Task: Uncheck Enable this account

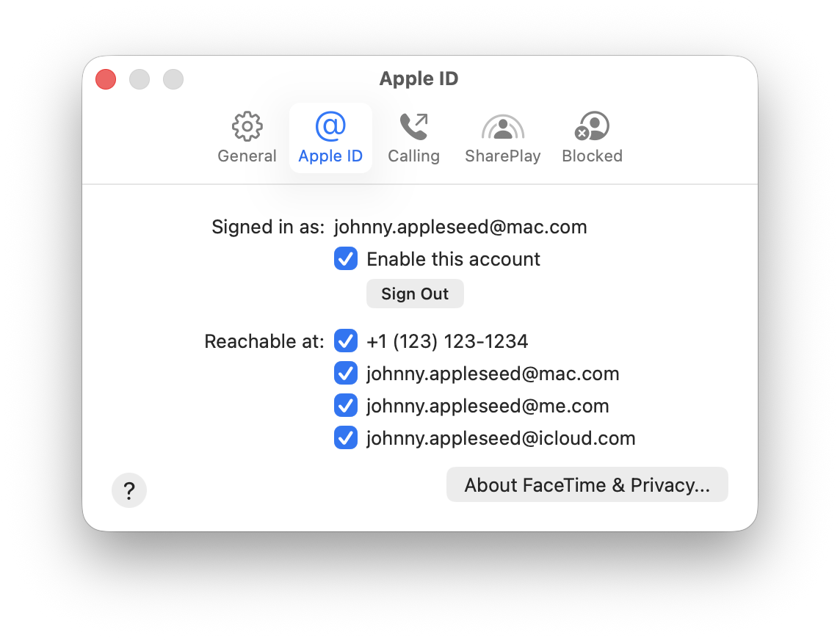Action: (346, 258)
